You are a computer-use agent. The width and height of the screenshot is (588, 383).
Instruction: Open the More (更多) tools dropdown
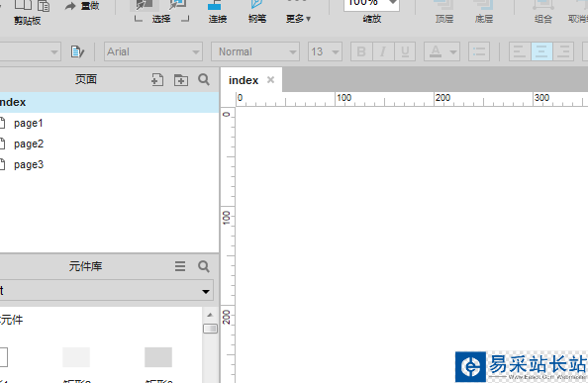(298, 19)
